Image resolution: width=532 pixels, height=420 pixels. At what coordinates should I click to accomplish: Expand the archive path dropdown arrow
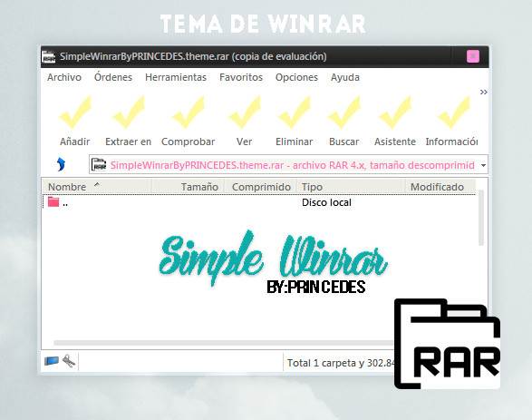[483, 165]
